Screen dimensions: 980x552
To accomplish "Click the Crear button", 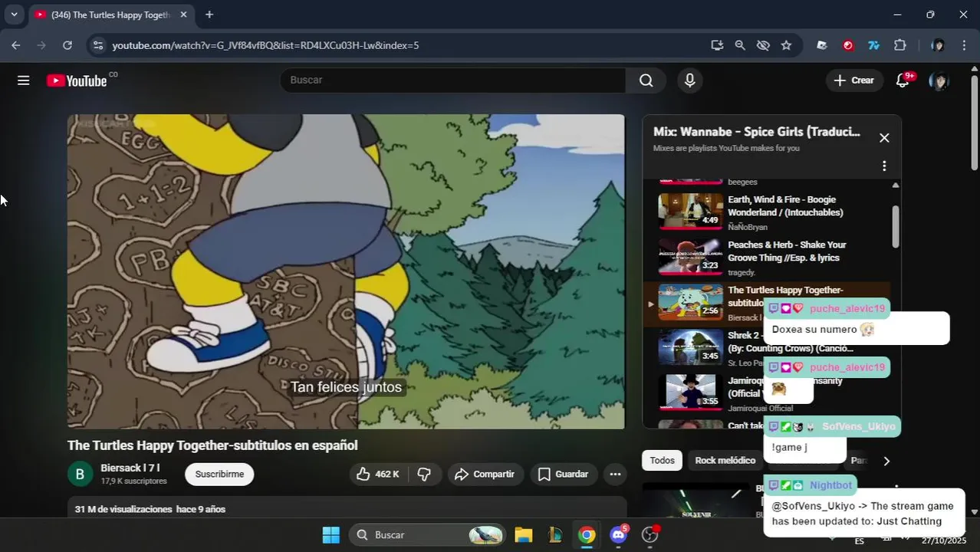I will click(x=854, y=80).
